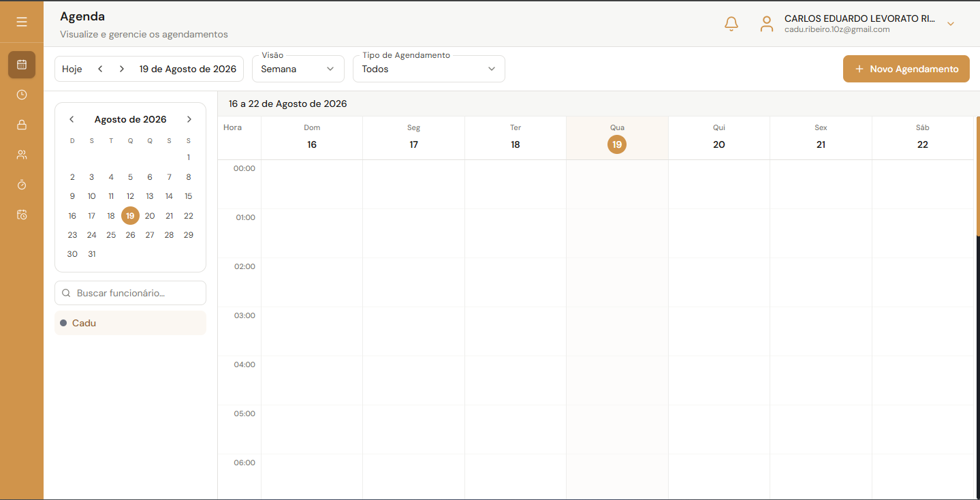This screenshot has width=980, height=500.
Task: Click the Sáb 22 column header
Action: click(x=923, y=138)
